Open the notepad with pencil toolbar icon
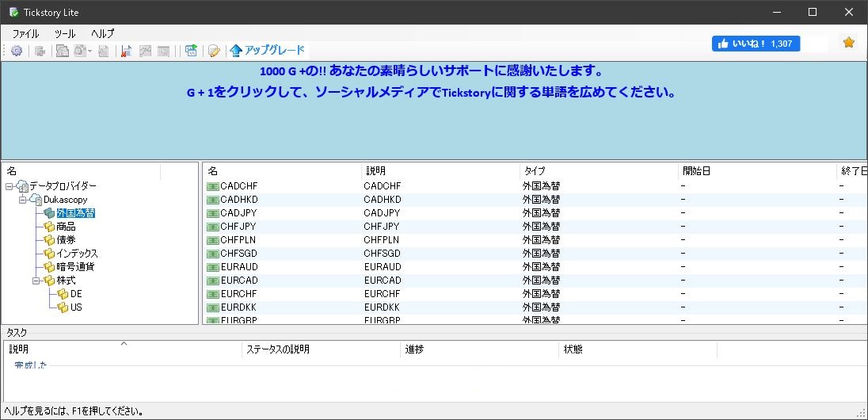This screenshot has width=868, height=420. (x=215, y=51)
